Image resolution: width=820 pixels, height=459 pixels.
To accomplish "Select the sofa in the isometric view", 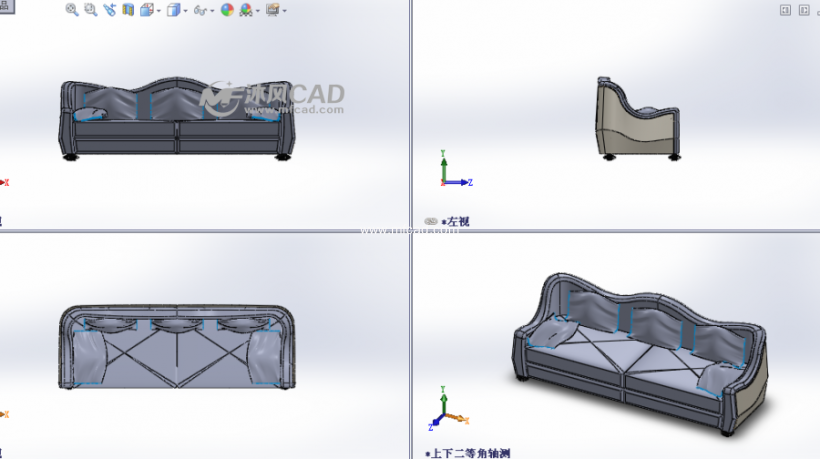I will tap(640, 354).
